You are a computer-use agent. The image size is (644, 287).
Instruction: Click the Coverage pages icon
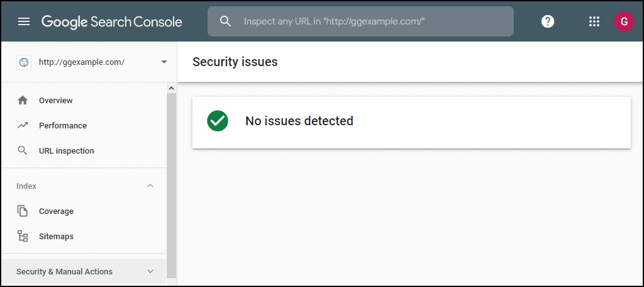(x=23, y=211)
